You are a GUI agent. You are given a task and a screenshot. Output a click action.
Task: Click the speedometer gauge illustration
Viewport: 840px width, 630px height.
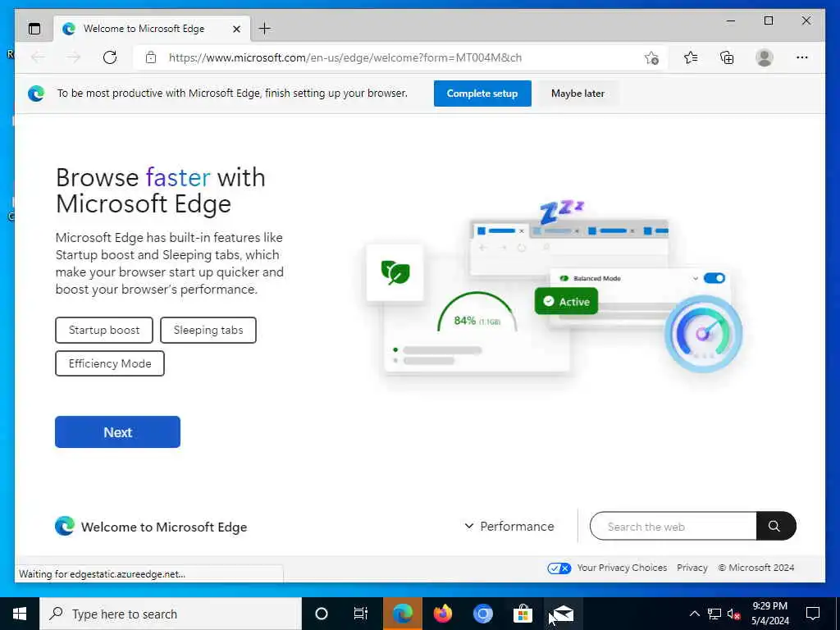coord(703,333)
